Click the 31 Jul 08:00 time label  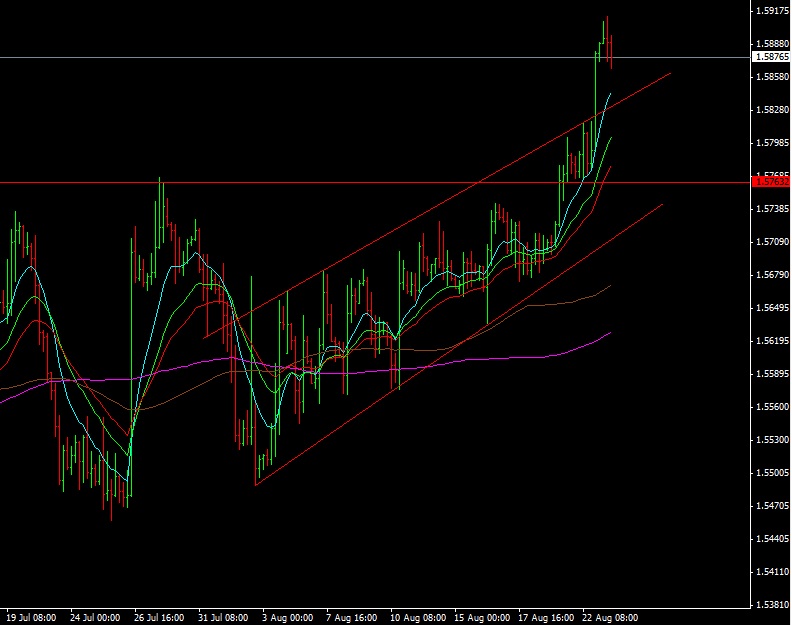point(223,618)
